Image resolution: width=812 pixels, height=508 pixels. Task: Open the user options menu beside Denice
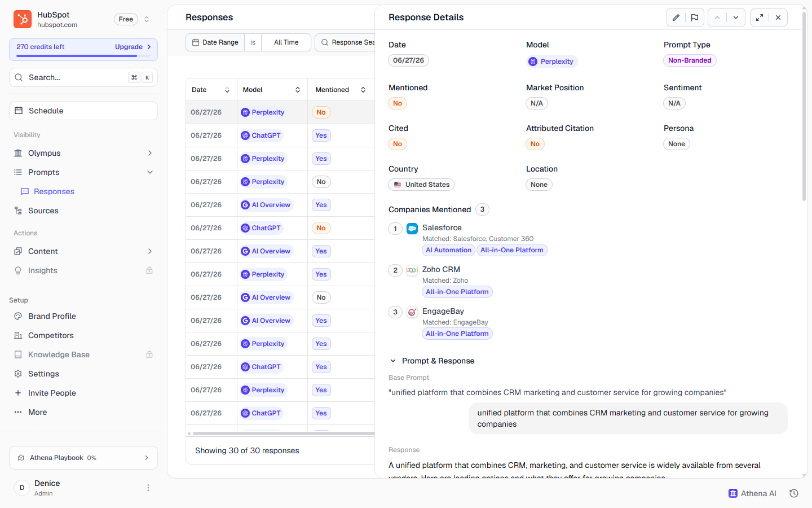click(148, 488)
